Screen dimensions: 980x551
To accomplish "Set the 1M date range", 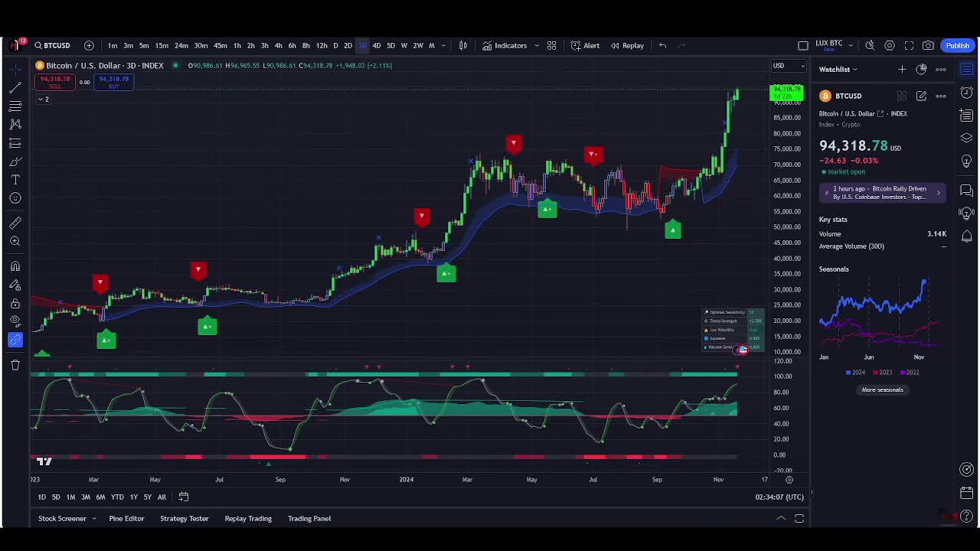I will click(x=70, y=497).
